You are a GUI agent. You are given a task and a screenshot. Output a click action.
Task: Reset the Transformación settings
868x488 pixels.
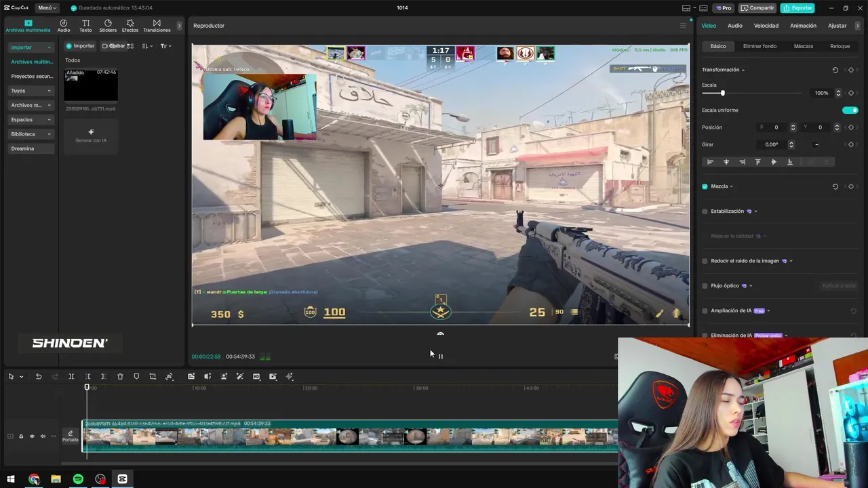click(835, 70)
